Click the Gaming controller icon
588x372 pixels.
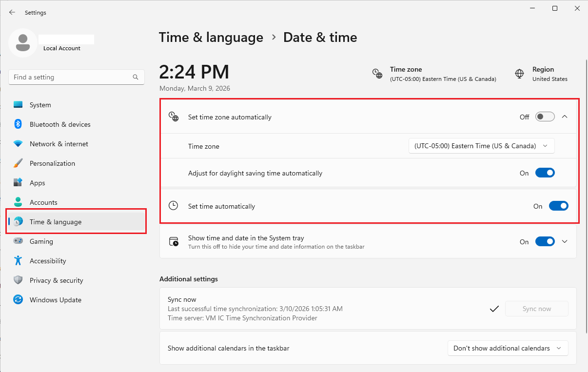[x=18, y=241]
